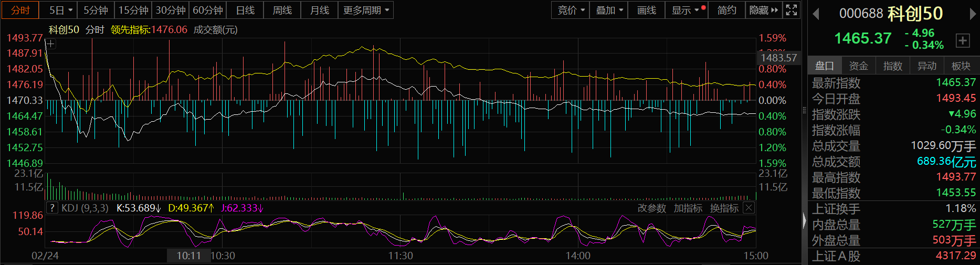Expand the 更多周期 dropdown
The width and height of the screenshot is (980, 265).
[x=366, y=10]
